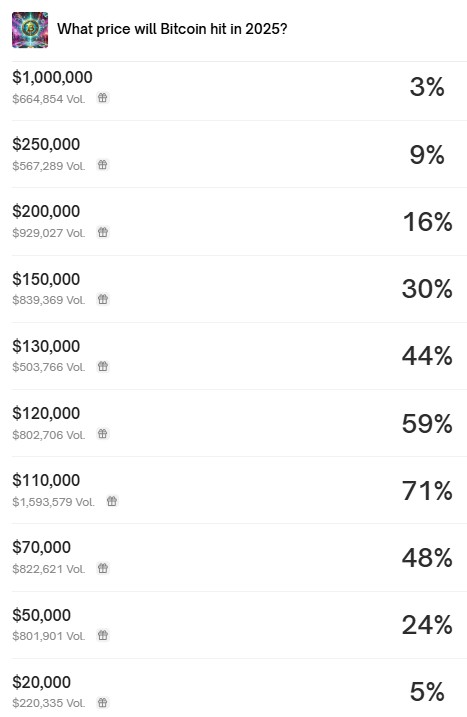Click the gift icon in the $150,000 row

[x=102, y=299]
